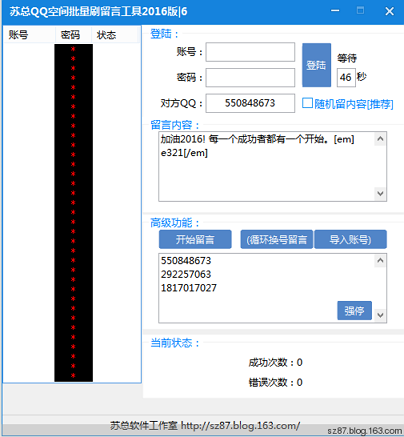
Task: Click the 密码 input field
Action: pos(250,77)
